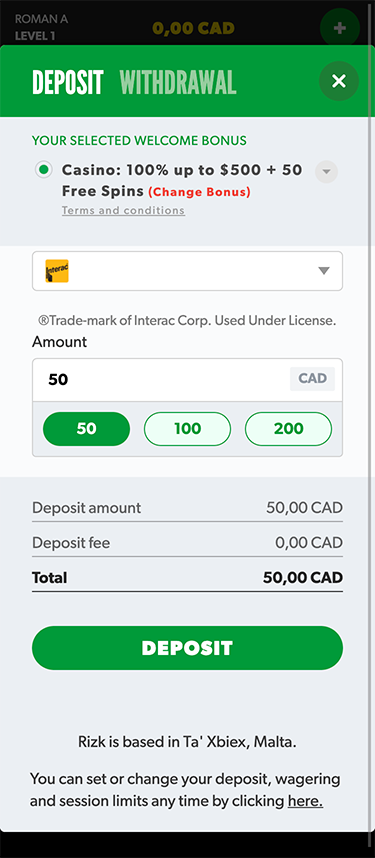Viewport: 375px width, 858px height.
Task: Select the casino welcome bonus radio button
Action: tap(43, 170)
